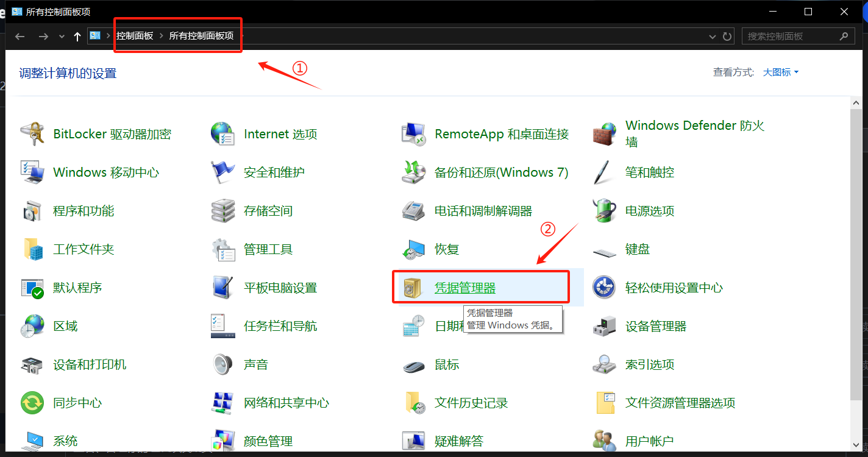This screenshot has height=457, width=868.
Task: Open the RemoteApp 和桌面连接 icon
Action: tap(413, 134)
